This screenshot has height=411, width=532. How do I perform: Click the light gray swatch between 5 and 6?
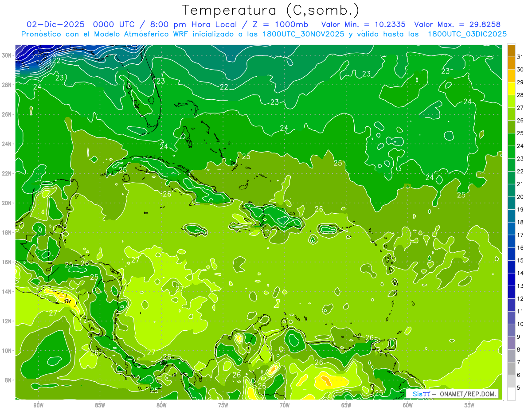coord(511,381)
